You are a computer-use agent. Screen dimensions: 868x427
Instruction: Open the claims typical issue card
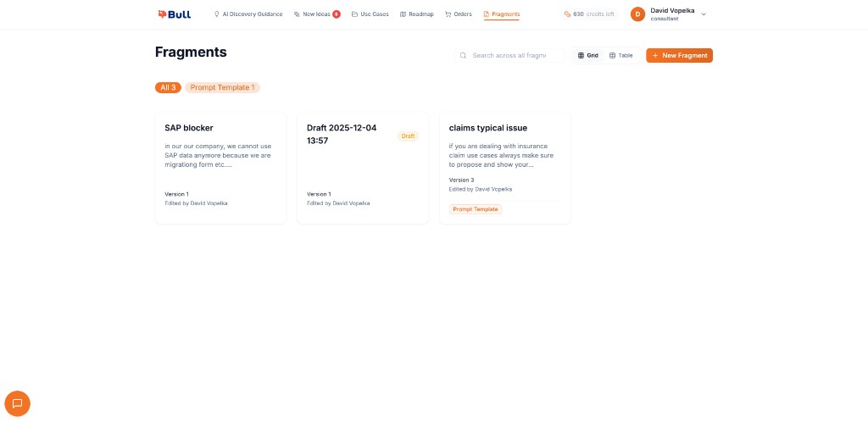[x=504, y=168]
